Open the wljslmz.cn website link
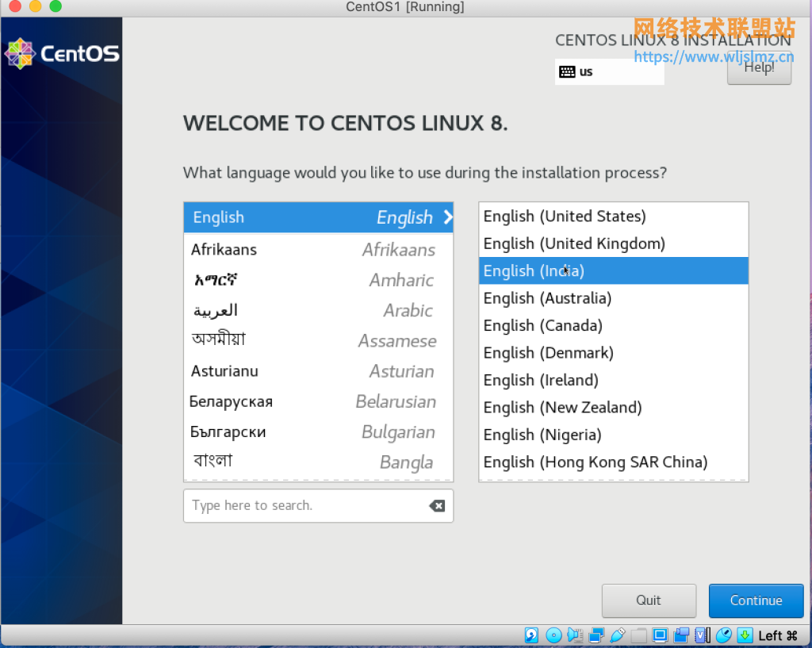 point(713,56)
